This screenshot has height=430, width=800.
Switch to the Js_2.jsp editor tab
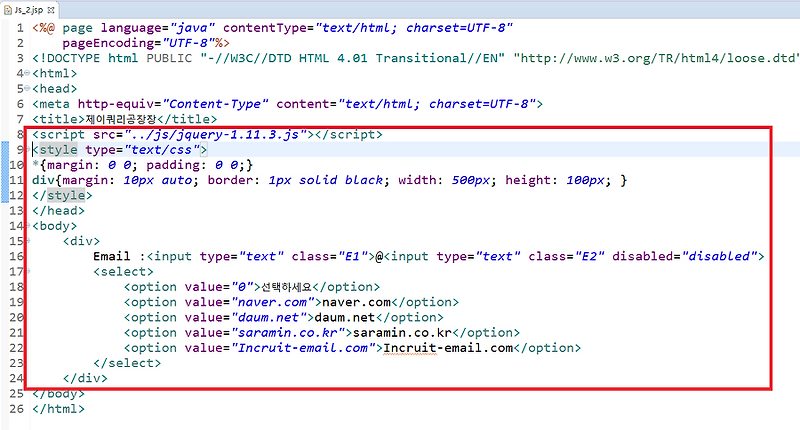click(x=28, y=10)
